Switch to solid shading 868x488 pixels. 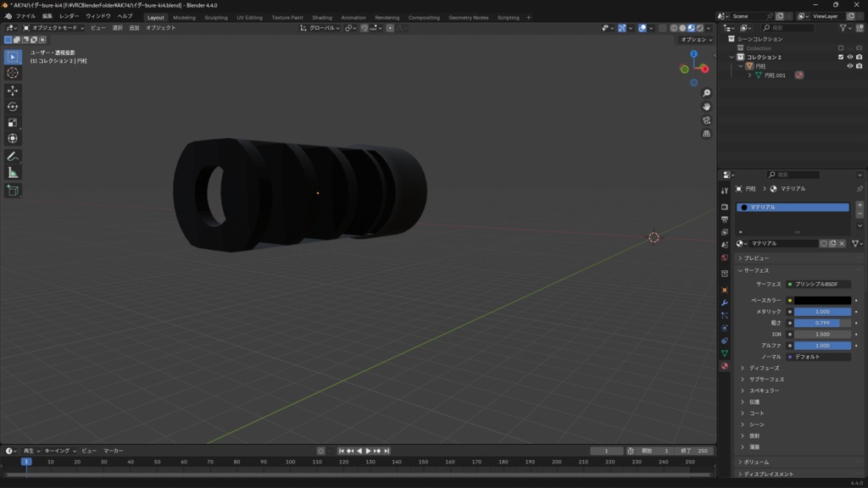[682, 28]
